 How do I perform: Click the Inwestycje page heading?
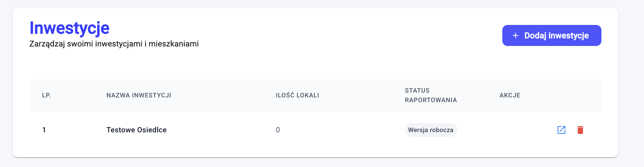tap(69, 28)
